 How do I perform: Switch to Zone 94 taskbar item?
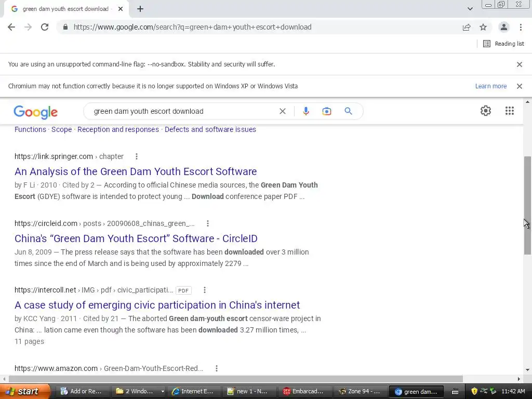coord(361,391)
